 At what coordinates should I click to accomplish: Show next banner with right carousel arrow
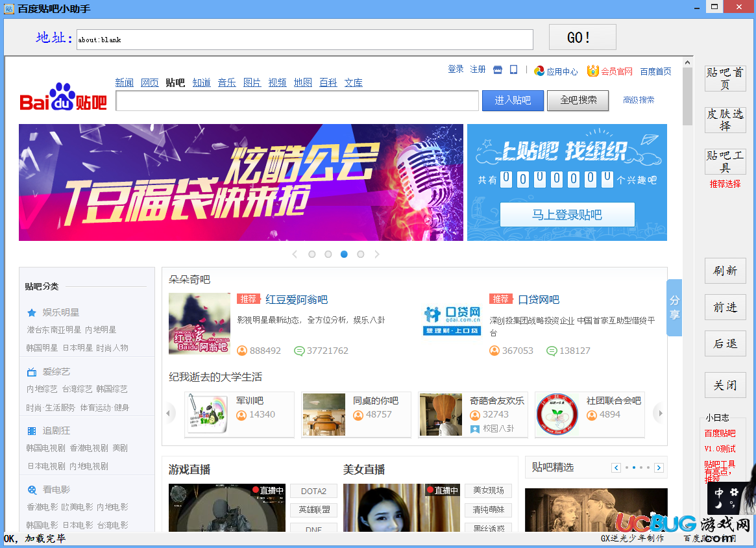(x=377, y=255)
